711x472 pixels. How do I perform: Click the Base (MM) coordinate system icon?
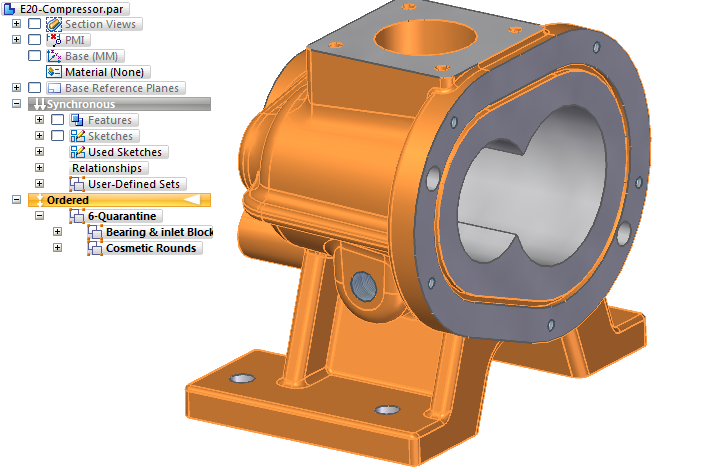pos(54,56)
